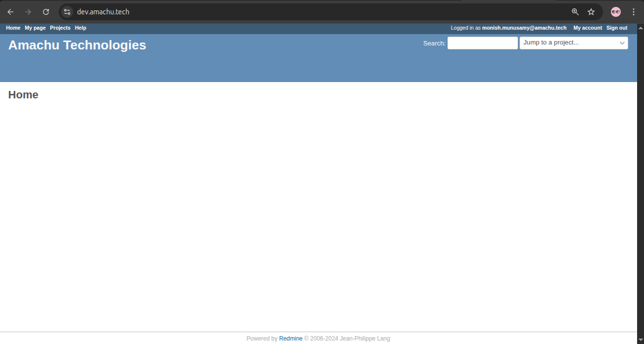Open the Projects menu item
Image resolution: width=644 pixels, height=344 pixels.
[x=60, y=28]
